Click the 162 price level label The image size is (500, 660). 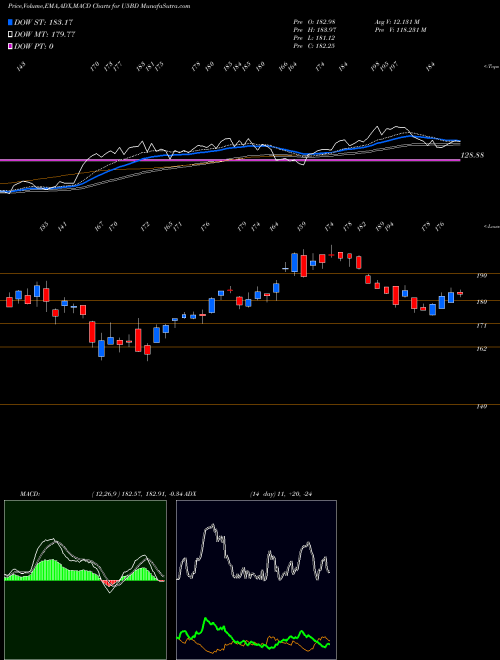click(x=482, y=349)
